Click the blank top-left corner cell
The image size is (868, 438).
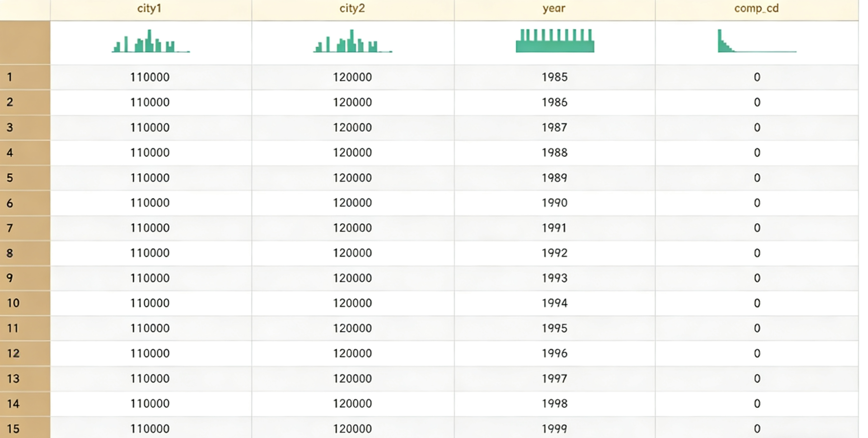pos(25,10)
